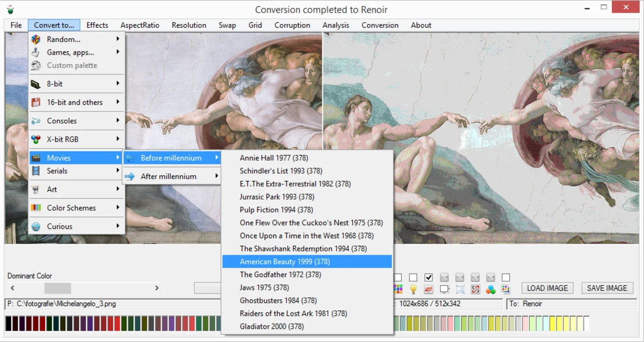Choose Gladiator 2000 palette

307,327
